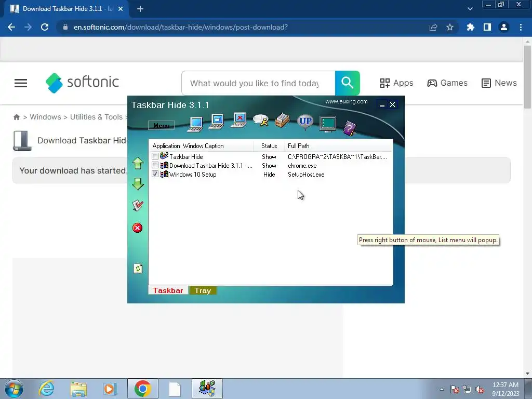The height and width of the screenshot is (399, 532).
Task: Minimize the Taskbar Hide window
Action: 382,104
